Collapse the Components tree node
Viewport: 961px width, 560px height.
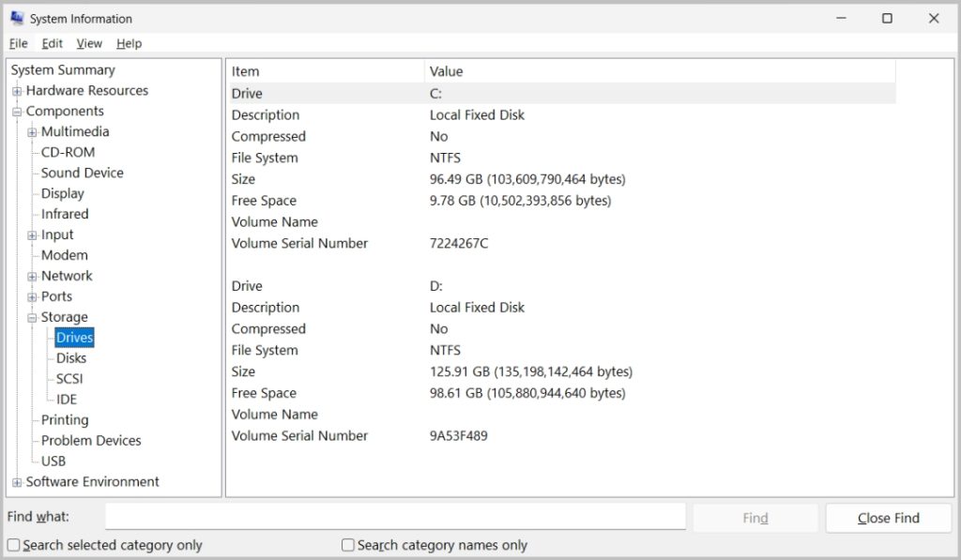tap(17, 112)
